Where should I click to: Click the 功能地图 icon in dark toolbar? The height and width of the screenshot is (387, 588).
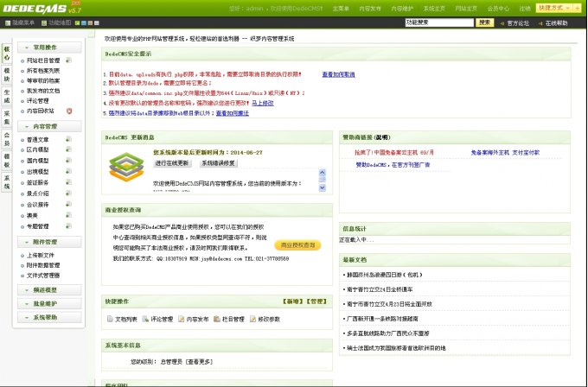44,23
